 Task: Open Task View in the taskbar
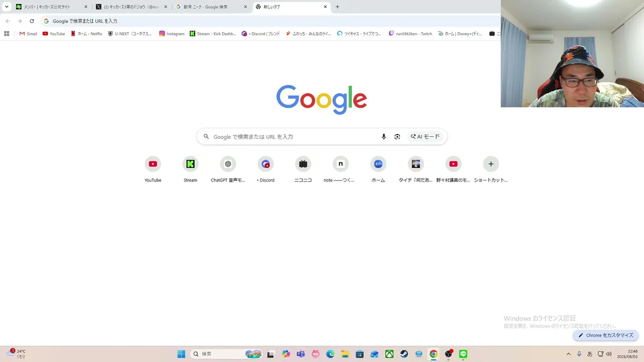(x=271, y=354)
